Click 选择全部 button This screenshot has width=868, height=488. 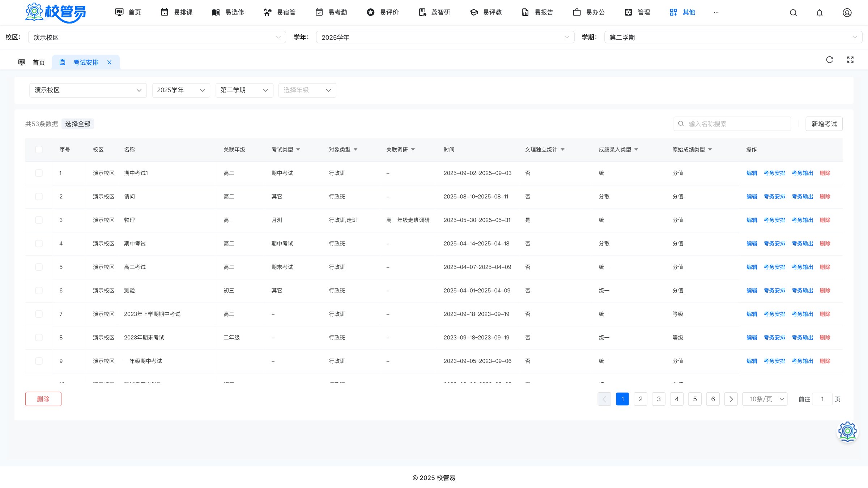pos(78,124)
